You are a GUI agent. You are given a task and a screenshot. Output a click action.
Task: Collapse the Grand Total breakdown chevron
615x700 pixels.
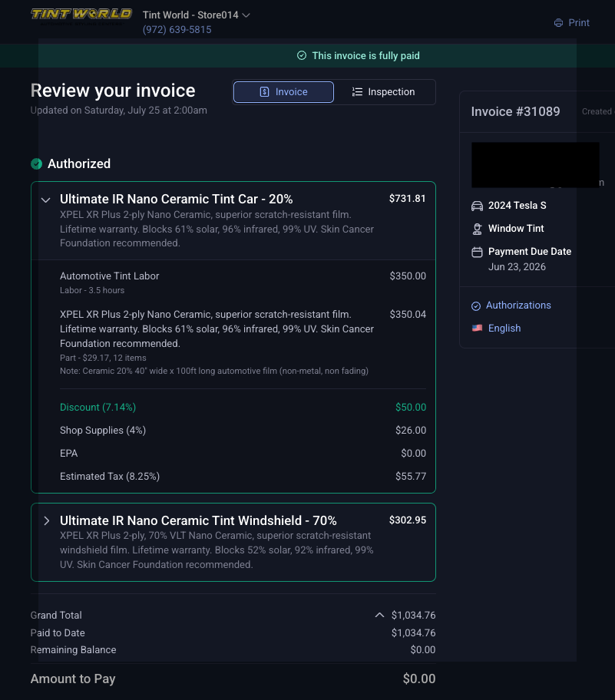(x=379, y=615)
